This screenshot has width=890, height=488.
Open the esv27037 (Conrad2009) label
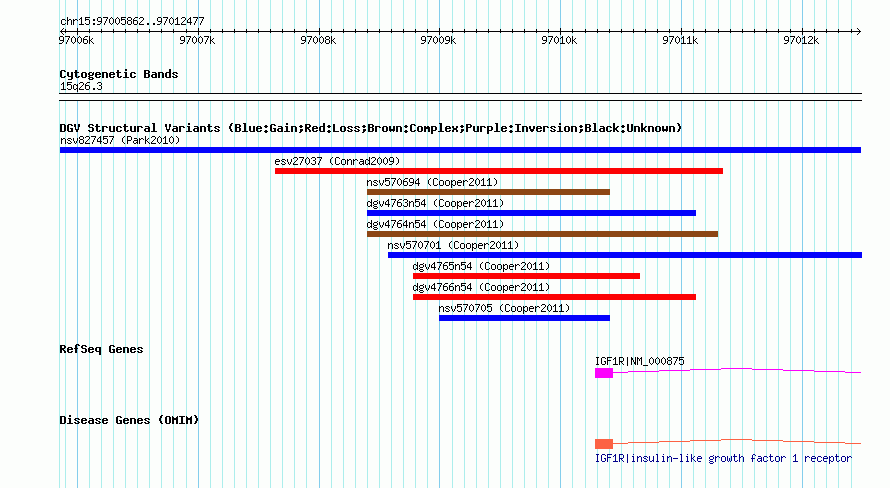coord(337,161)
